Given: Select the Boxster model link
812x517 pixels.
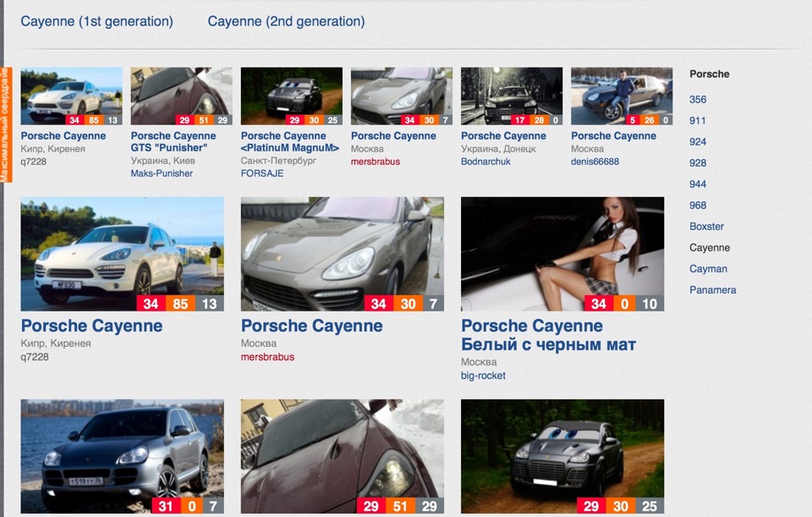Looking at the screenshot, I should 706,227.
